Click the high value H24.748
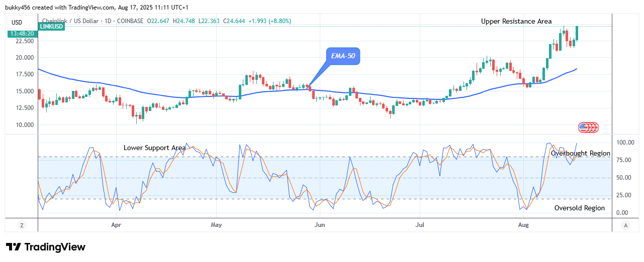644x262 pixels. coord(183,21)
